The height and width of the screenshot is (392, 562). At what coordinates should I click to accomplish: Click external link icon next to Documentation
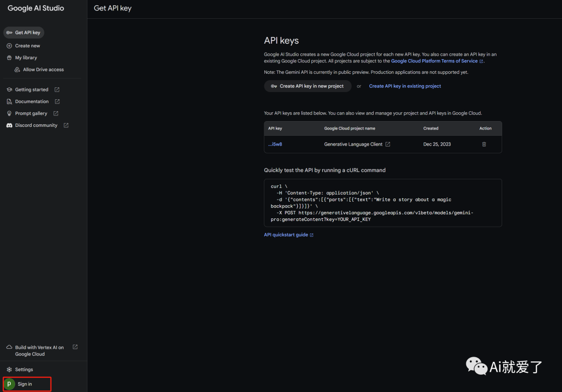point(57,102)
